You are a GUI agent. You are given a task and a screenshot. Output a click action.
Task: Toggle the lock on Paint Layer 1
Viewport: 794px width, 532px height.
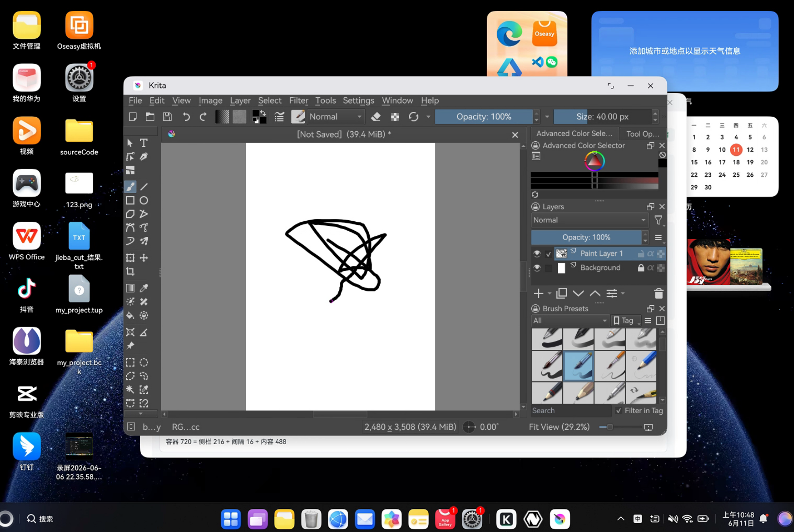point(641,253)
